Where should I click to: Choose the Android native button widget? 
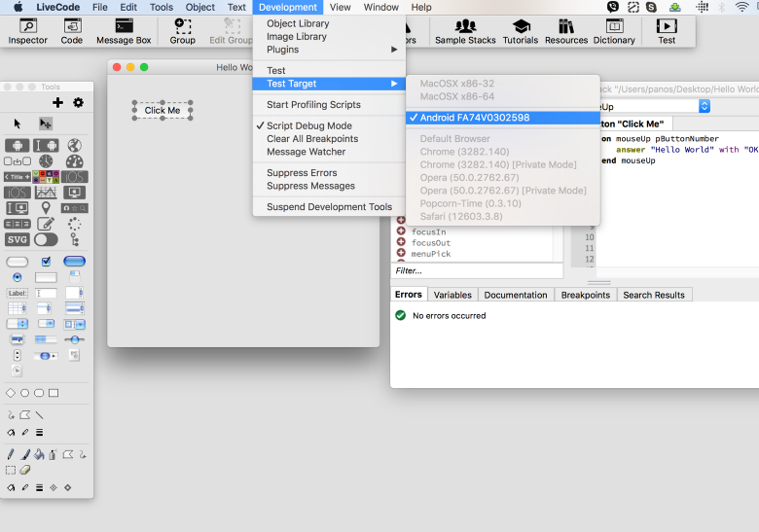tap(17, 145)
